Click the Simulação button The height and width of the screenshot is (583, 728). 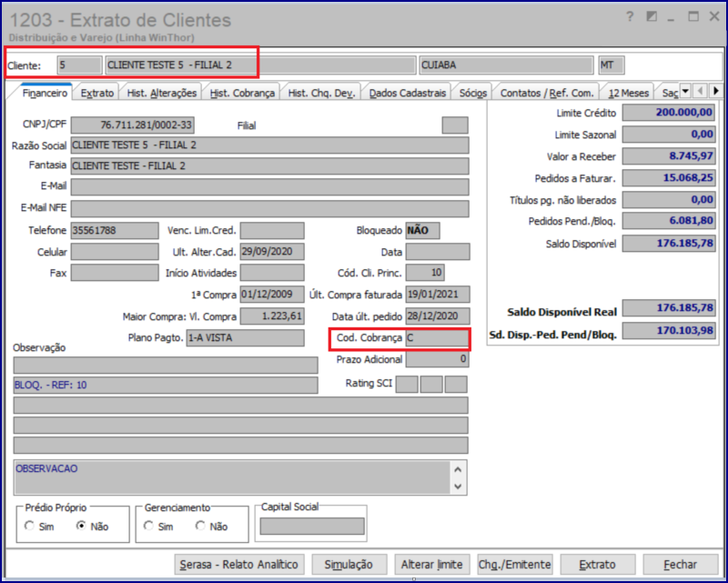[349, 565]
